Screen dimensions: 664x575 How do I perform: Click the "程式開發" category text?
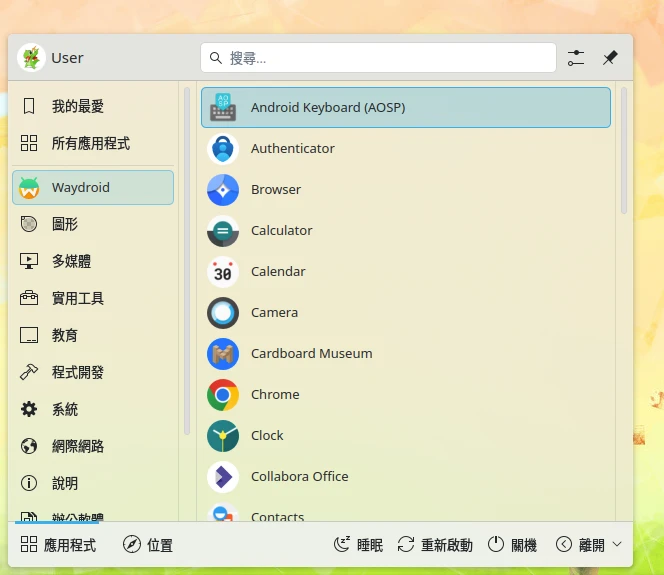click(77, 373)
